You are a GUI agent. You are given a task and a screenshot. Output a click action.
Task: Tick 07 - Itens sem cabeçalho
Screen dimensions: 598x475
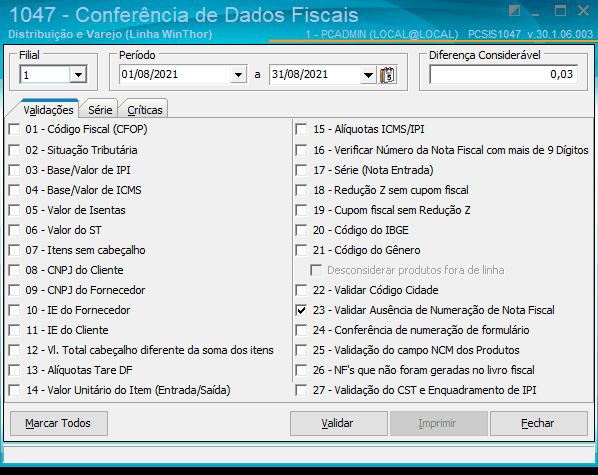[x=14, y=250]
